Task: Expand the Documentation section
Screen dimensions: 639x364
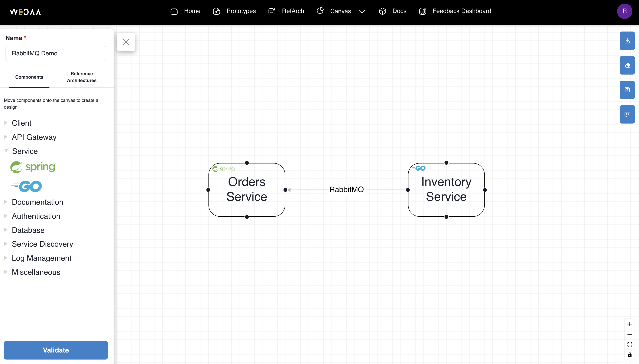Action: [x=56, y=202]
